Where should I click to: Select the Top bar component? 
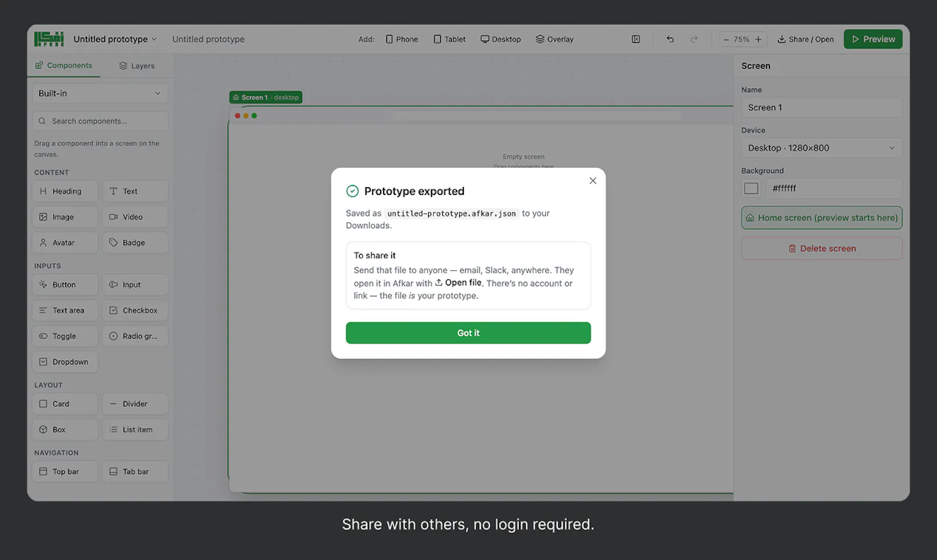(x=65, y=472)
